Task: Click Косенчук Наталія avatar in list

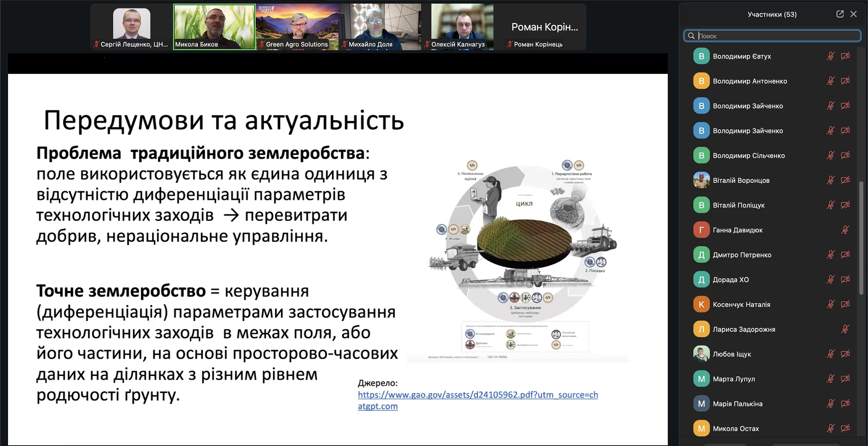Action: pos(701,305)
